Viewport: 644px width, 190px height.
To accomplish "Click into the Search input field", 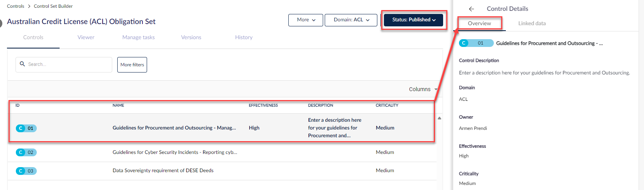I will [64, 65].
